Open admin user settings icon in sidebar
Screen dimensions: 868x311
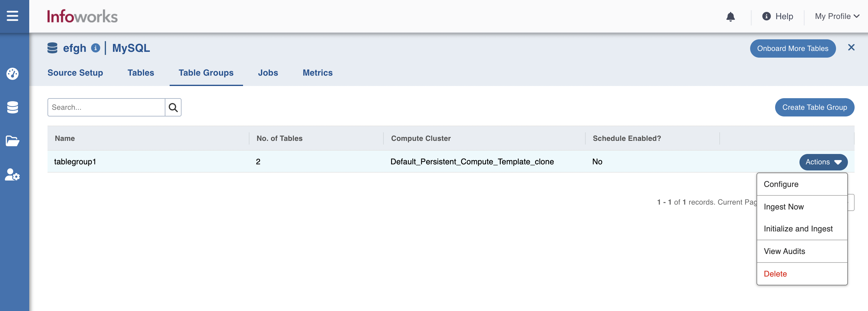[x=12, y=175]
